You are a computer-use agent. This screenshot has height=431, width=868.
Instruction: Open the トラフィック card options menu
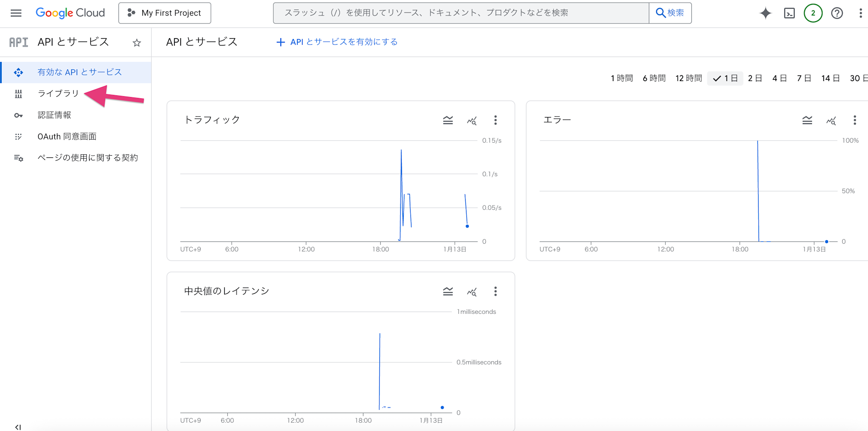[495, 120]
